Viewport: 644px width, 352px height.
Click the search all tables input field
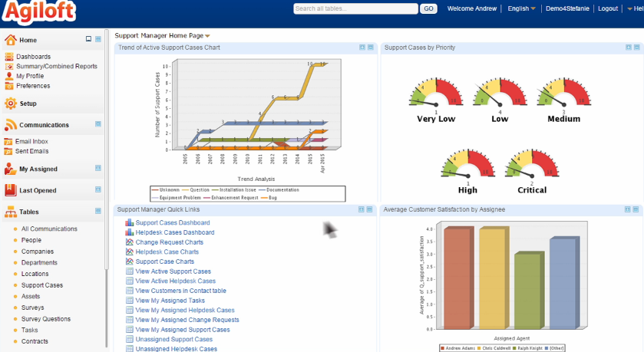tap(355, 9)
